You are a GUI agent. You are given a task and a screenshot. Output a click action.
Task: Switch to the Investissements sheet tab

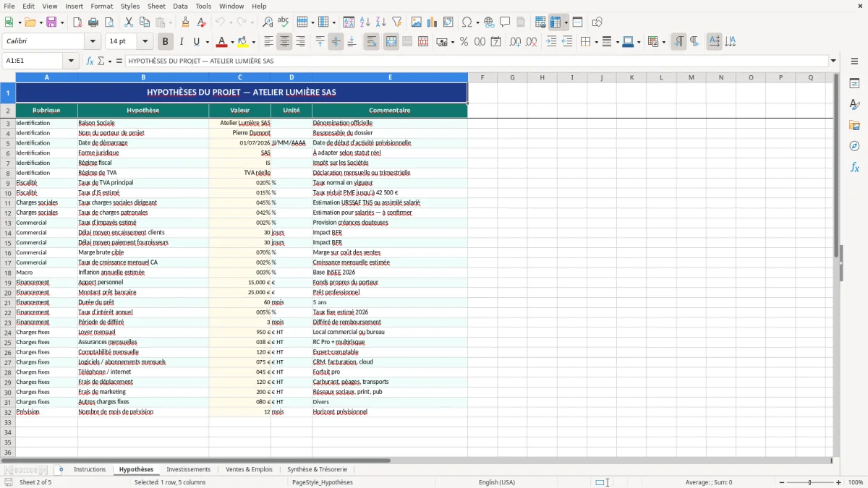tap(188, 469)
